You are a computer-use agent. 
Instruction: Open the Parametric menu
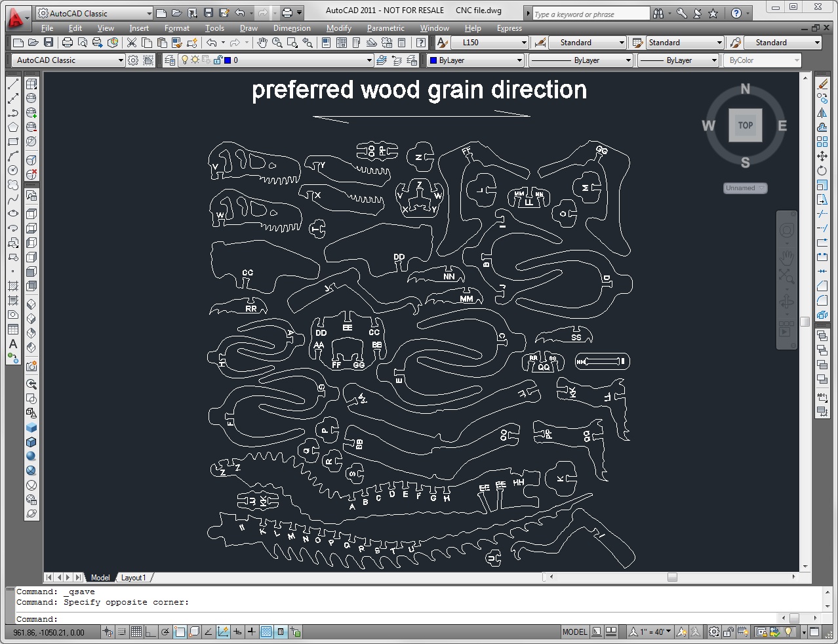click(386, 28)
